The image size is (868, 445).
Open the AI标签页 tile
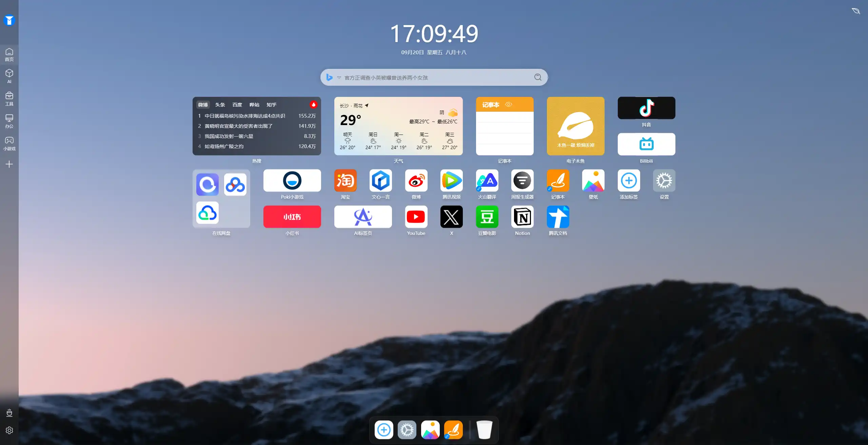(363, 217)
